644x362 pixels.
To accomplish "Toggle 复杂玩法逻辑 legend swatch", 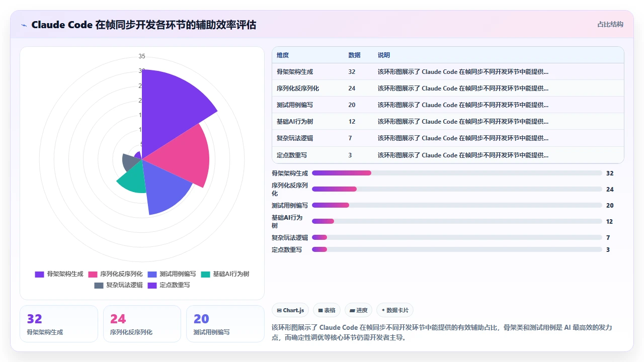I will (99, 285).
